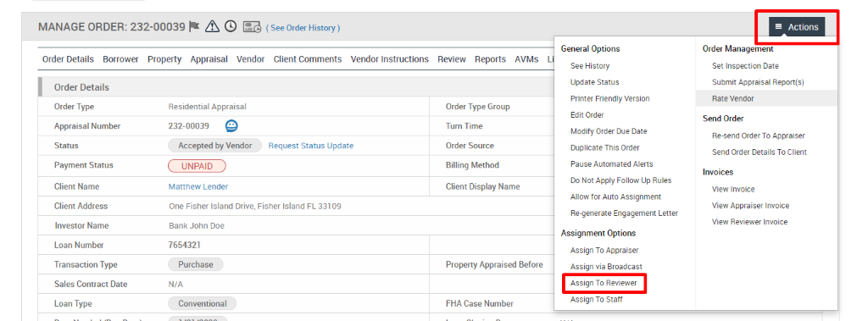This screenshot has height=321, width=868.
Task: Choose Modify Order Due Date
Action: [x=609, y=131]
